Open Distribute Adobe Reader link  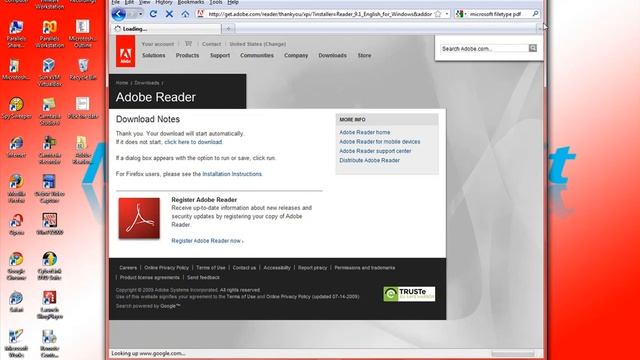click(369, 160)
